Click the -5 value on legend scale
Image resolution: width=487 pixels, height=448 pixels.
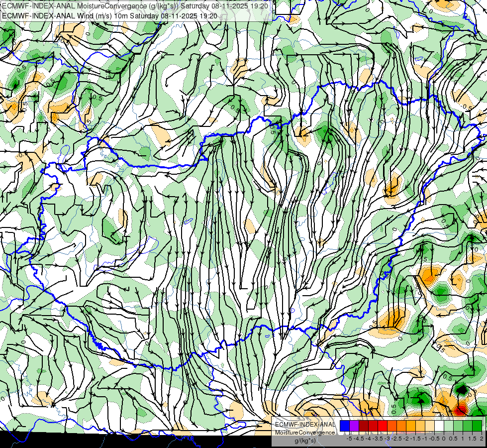point(349,439)
